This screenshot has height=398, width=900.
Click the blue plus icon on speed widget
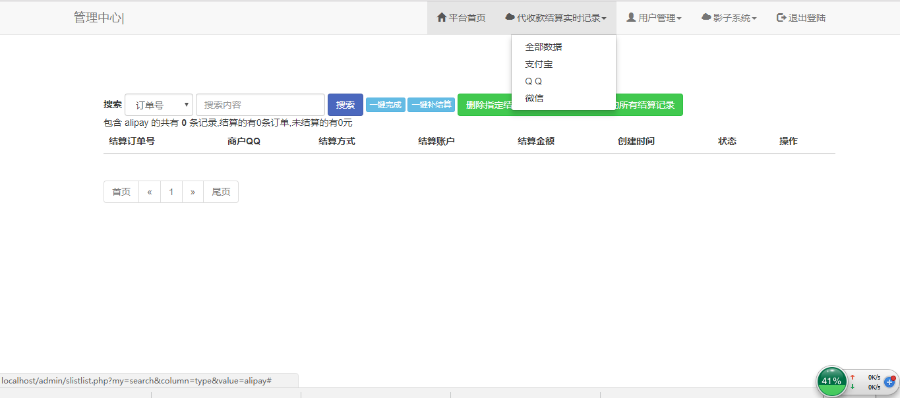tap(889, 381)
